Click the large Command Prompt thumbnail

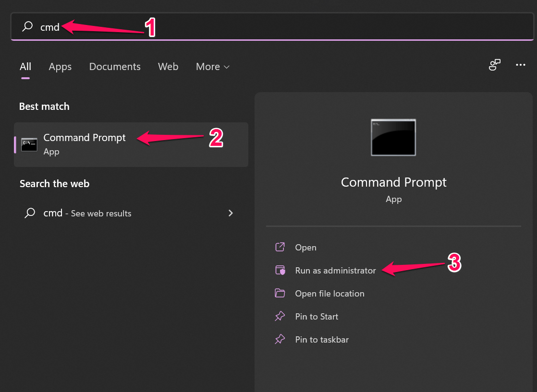[x=393, y=138]
